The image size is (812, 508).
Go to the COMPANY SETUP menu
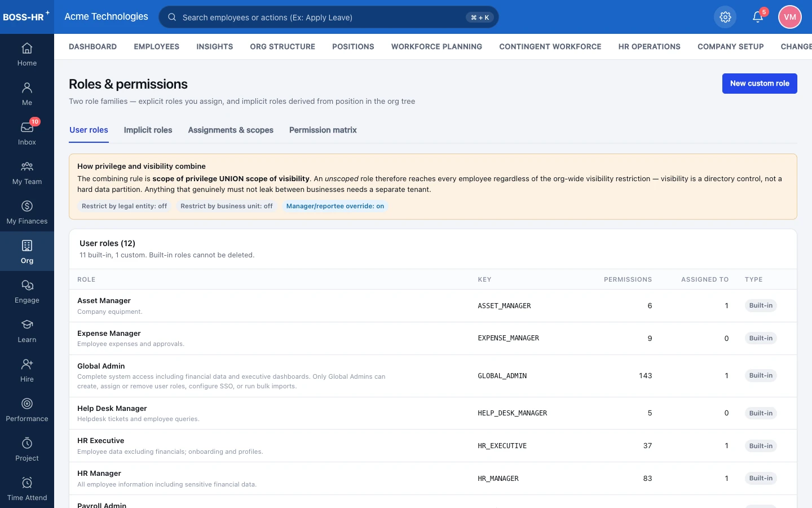pos(731,47)
